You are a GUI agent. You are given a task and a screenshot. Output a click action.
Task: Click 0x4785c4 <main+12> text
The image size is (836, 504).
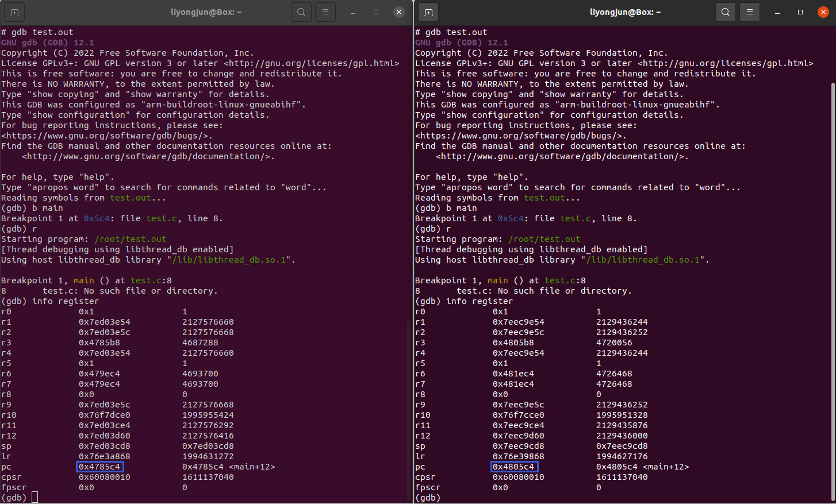(229, 467)
